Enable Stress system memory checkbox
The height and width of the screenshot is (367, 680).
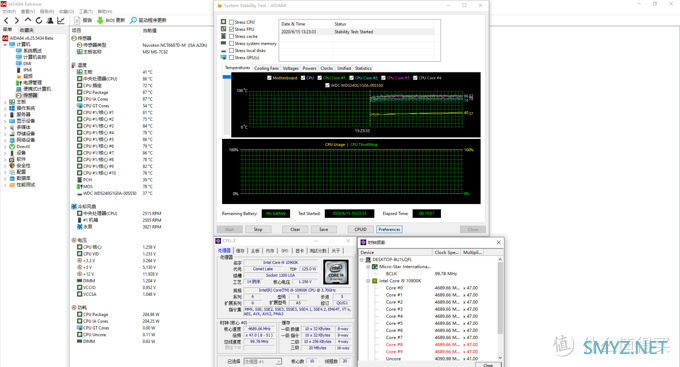232,43
